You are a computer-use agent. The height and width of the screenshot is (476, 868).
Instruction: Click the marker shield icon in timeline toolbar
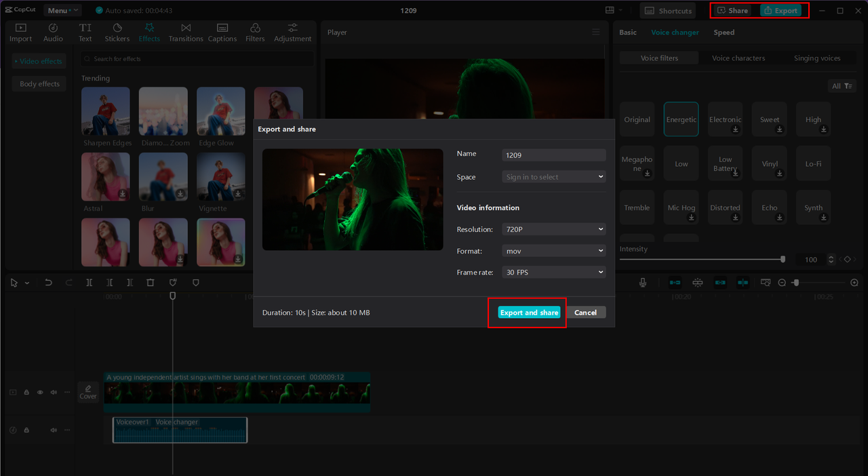196,283
